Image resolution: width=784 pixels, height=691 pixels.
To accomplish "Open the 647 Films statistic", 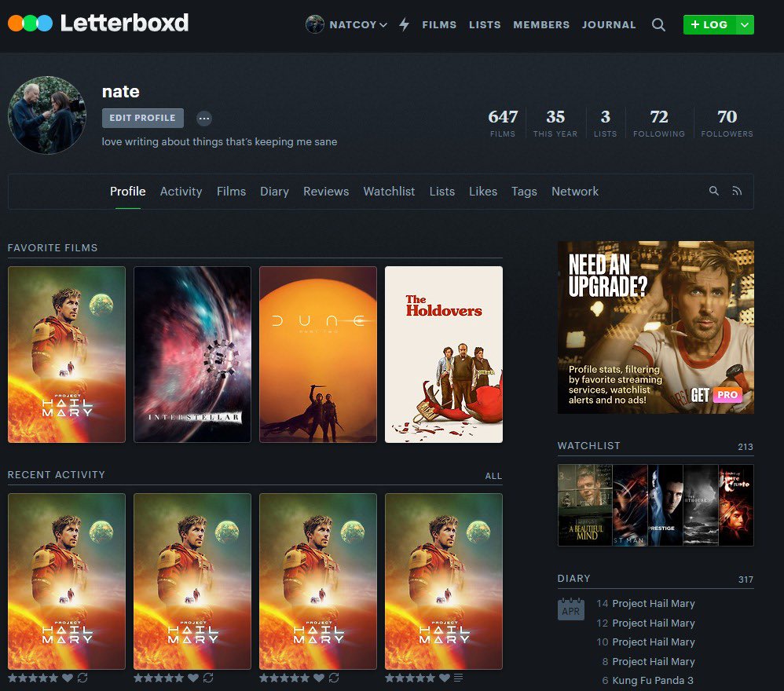I will [x=503, y=123].
